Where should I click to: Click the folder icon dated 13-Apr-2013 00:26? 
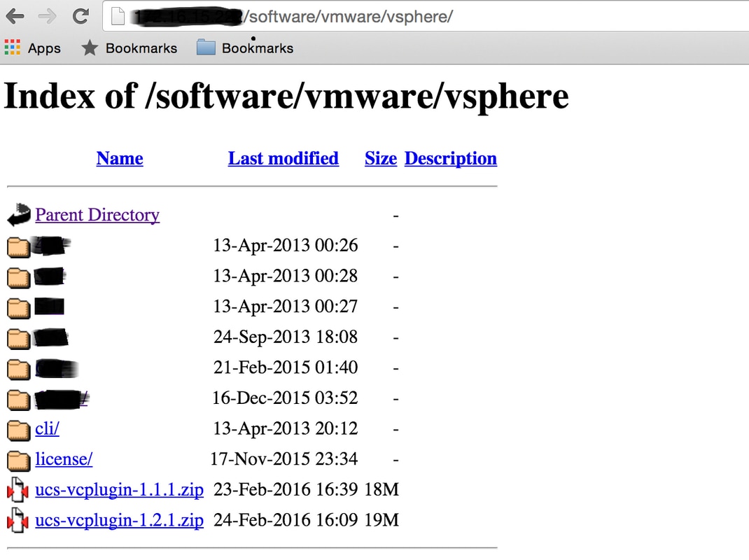click(19, 246)
